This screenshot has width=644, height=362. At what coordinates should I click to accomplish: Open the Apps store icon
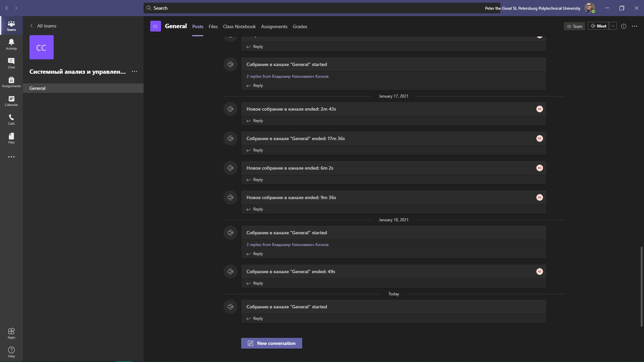coord(11,333)
